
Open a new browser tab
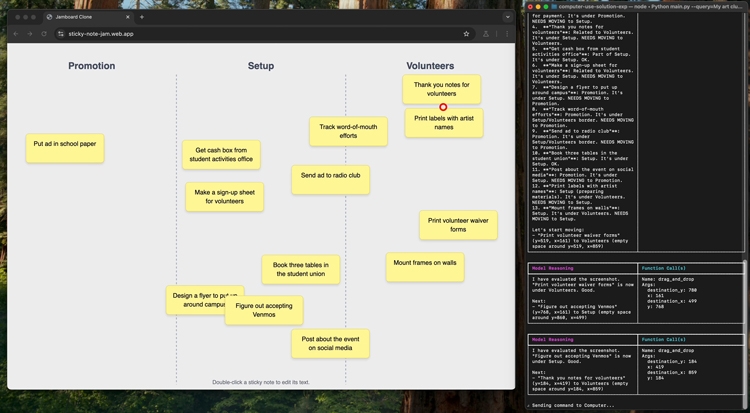pos(142,17)
